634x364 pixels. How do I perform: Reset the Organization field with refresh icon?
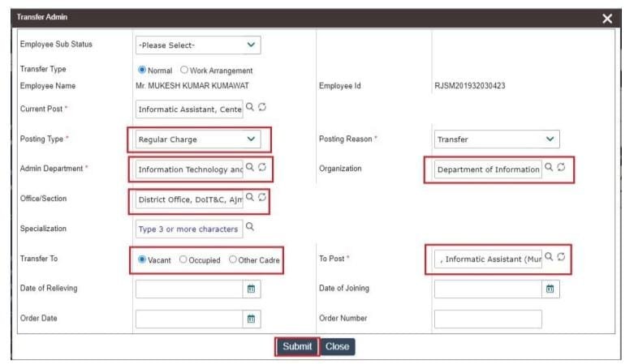pyautogui.click(x=561, y=167)
